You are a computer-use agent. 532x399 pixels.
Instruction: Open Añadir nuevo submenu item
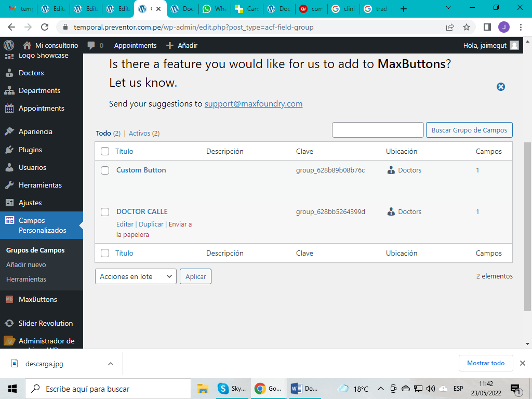(26, 264)
